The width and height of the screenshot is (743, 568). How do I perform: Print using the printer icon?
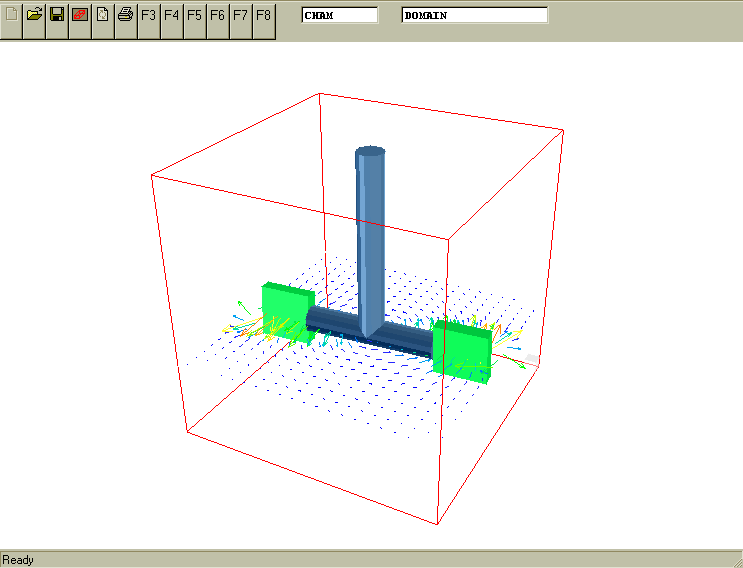click(x=125, y=15)
